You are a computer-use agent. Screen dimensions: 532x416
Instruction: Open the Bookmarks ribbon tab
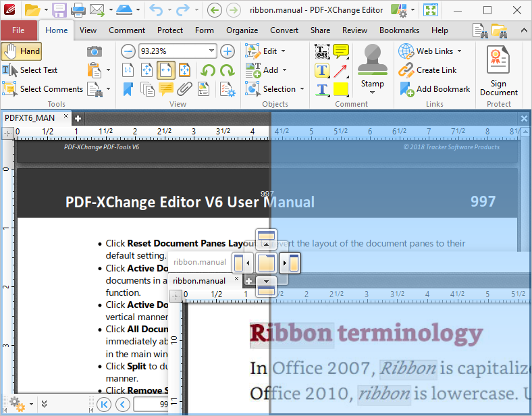tap(399, 30)
